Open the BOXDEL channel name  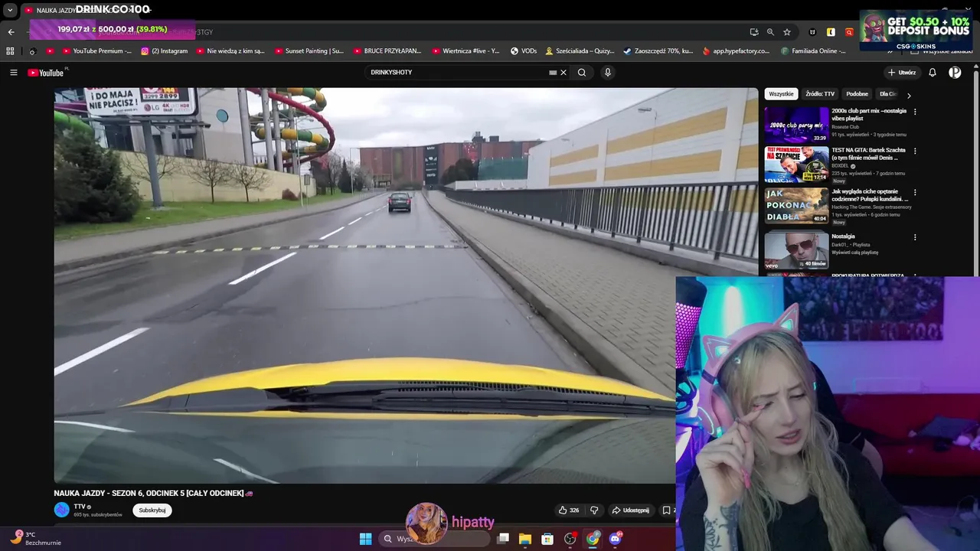coord(841,166)
